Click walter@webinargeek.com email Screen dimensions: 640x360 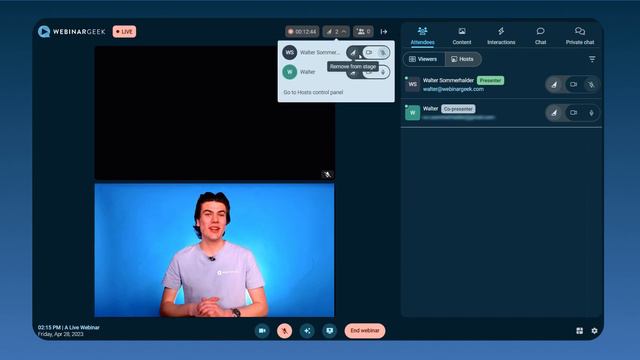pos(453,89)
